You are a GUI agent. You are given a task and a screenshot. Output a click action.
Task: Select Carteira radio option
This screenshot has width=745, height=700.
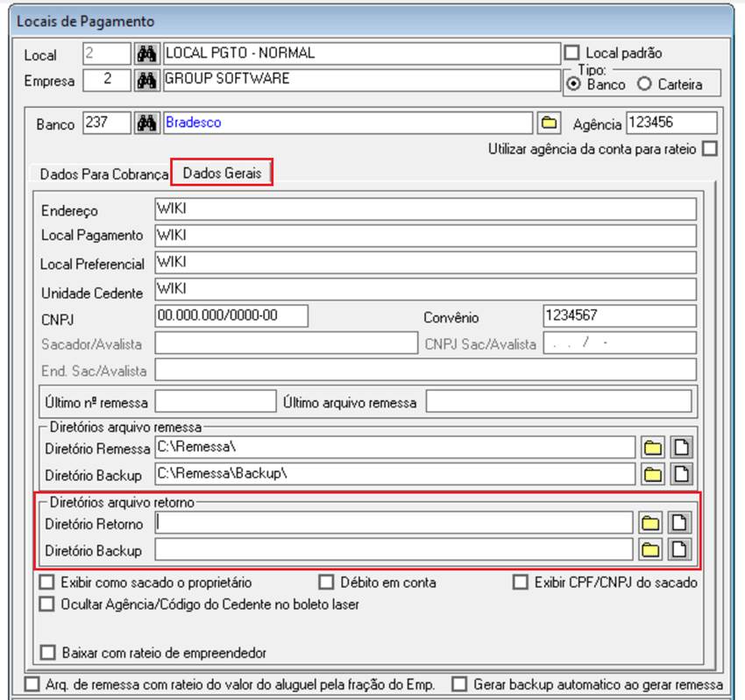[644, 84]
